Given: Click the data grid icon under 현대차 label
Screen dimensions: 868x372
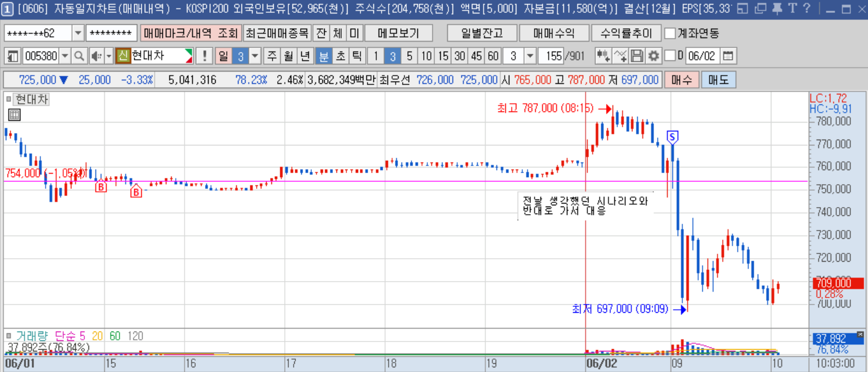Looking at the screenshot, I should point(14,115).
